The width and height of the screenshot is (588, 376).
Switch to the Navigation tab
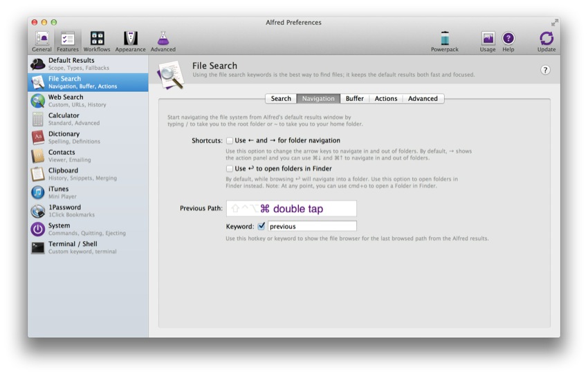(318, 99)
